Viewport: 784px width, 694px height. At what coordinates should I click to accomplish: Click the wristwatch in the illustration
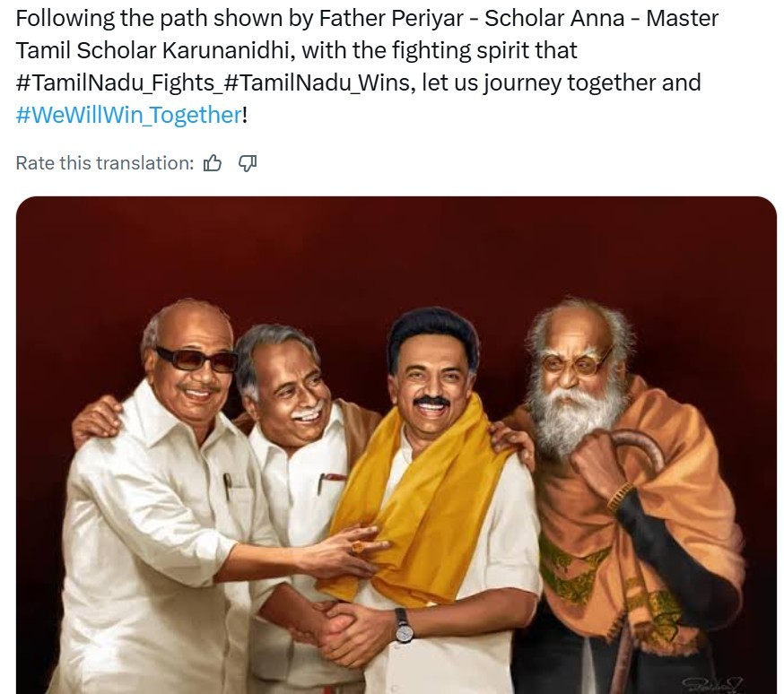point(403,626)
